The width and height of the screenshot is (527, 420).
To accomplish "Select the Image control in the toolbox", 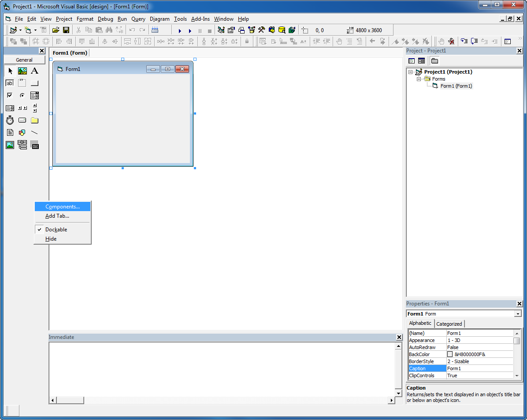I will pos(10,145).
